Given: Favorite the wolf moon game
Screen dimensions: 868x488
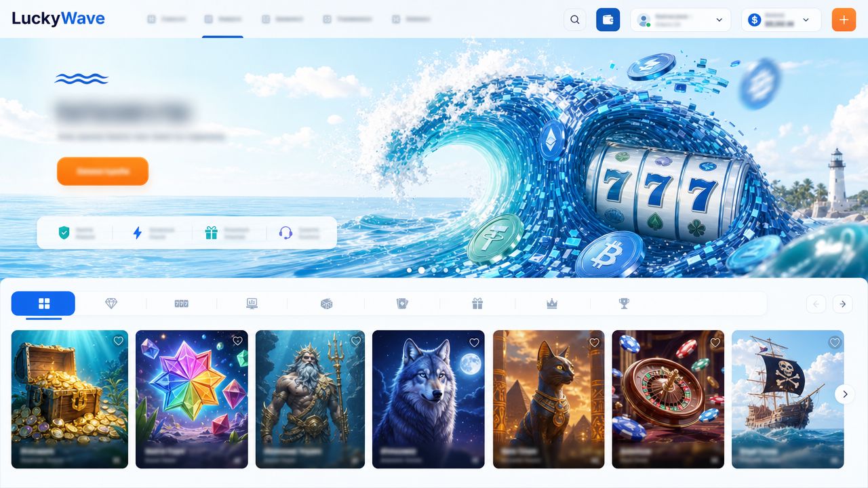Looking at the screenshot, I should tap(474, 342).
